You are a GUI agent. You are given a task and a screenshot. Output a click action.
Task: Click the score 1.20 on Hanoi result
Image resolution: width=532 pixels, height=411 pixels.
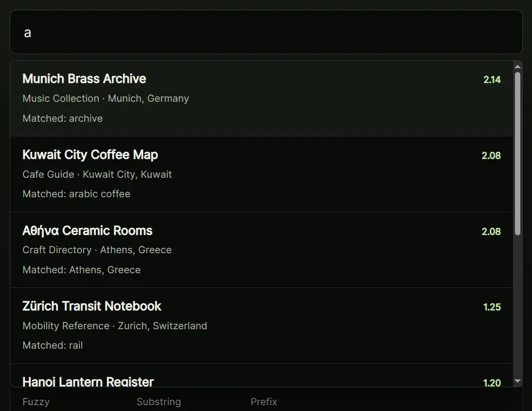492,383
